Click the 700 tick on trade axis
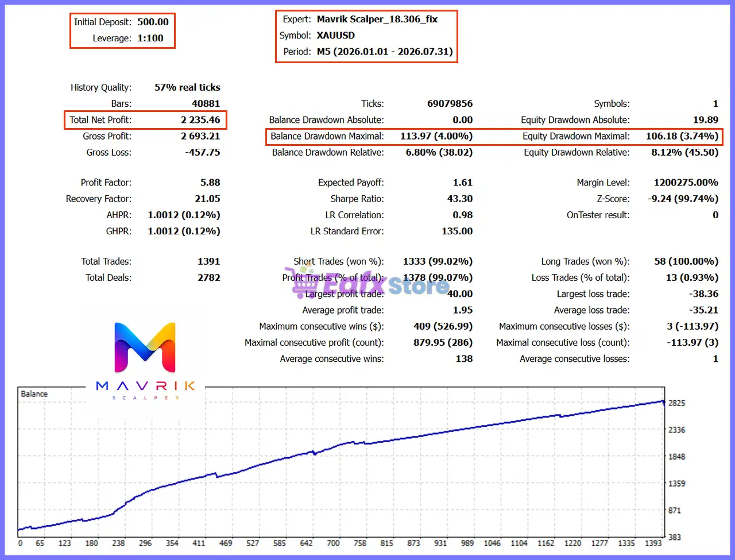735x560 pixels. click(333, 543)
